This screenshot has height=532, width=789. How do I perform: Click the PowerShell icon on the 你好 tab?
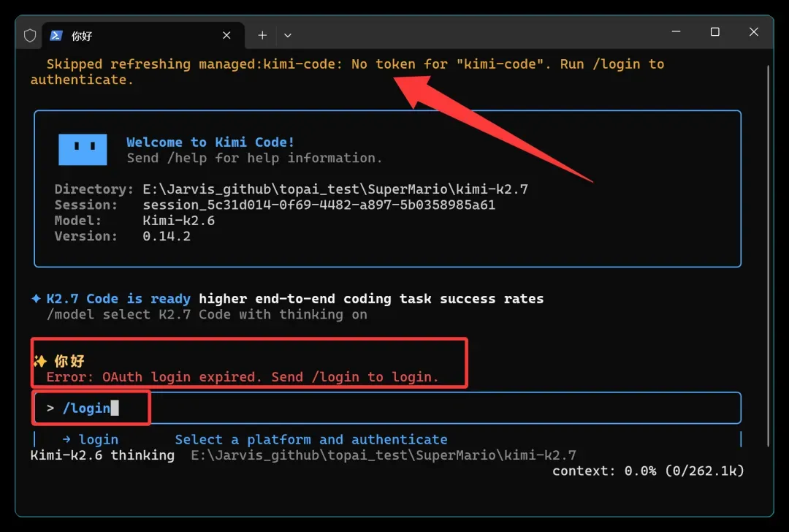click(56, 35)
